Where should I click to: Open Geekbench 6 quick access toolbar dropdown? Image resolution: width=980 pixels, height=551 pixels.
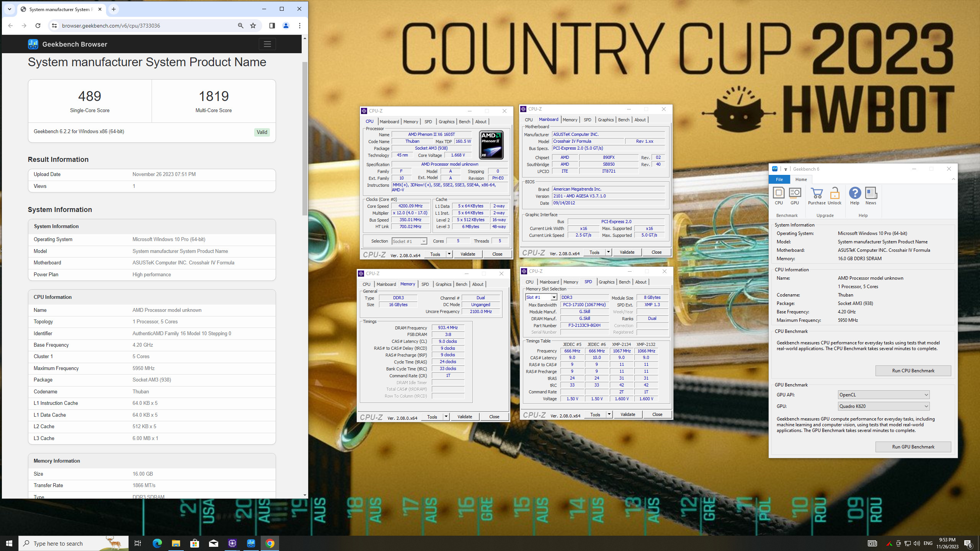(x=786, y=169)
